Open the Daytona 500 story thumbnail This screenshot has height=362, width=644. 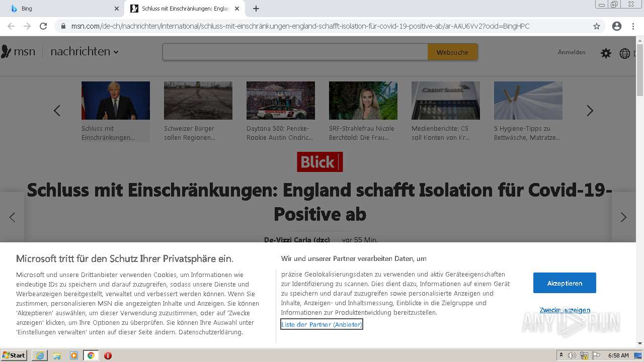[x=281, y=101]
